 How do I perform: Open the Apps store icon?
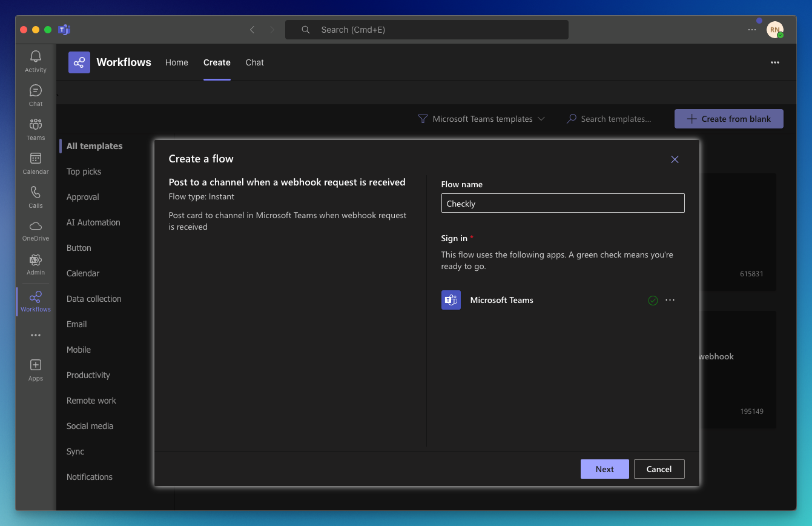[35, 368]
